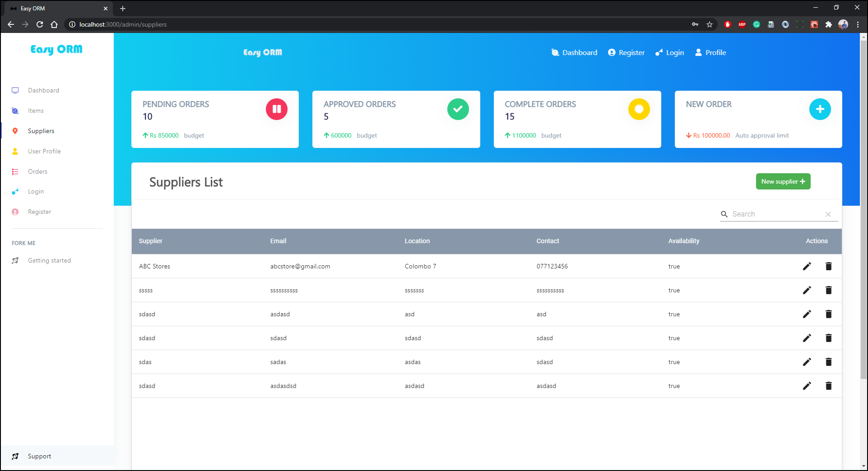Click the New supplier button
This screenshot has height=471, width=868.
pyautogui.click(x=783, y=181)
